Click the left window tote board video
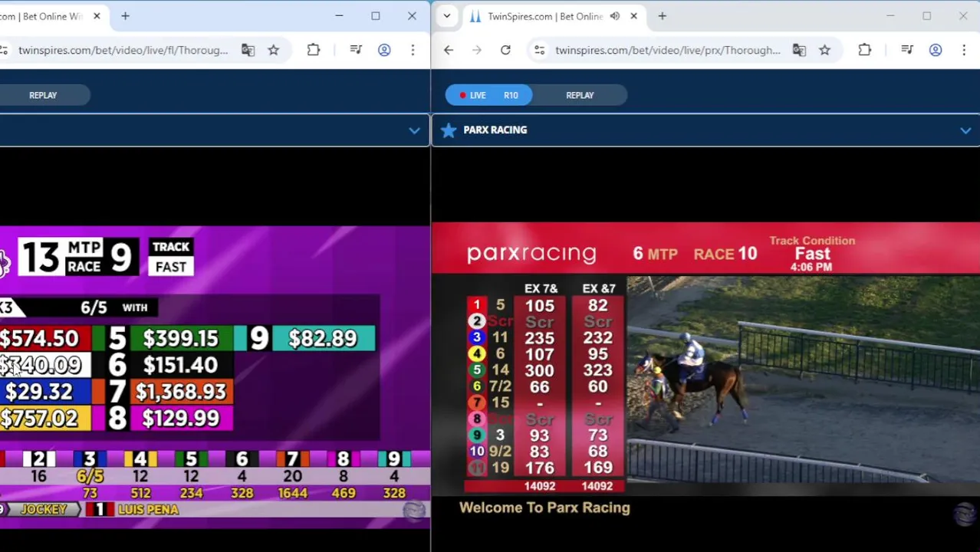 215,376
